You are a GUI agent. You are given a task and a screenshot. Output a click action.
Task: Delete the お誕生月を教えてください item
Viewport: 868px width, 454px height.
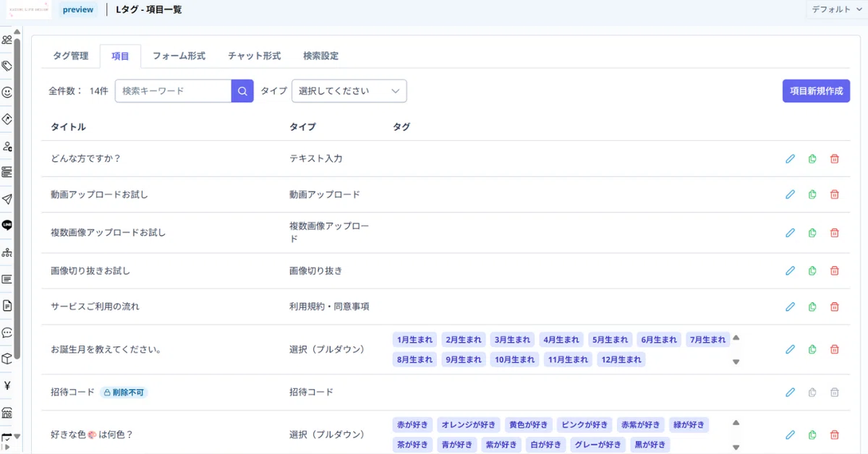pyautogui.click(x=834, y=349)
